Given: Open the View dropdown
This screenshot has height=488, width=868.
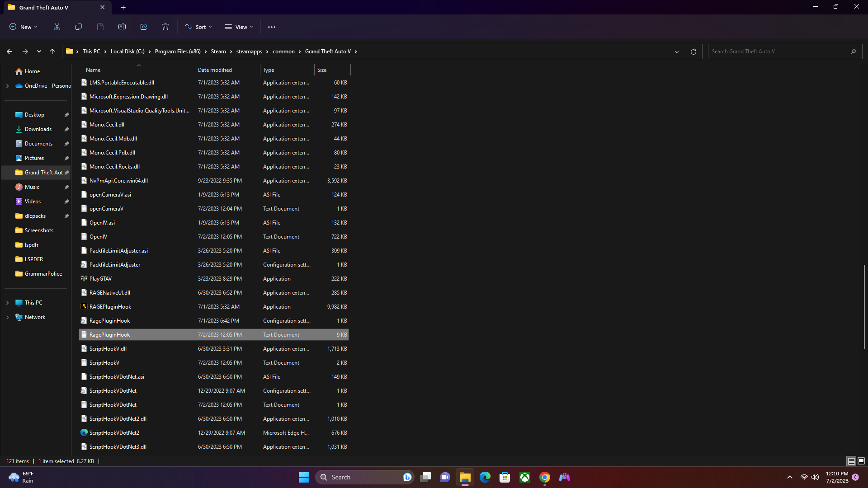Looking at the screenshot, I should (239, 27).
